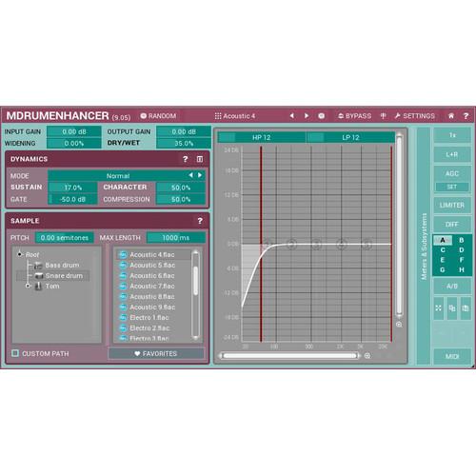Click the INPUT GAIN value field
Image resolution: width=476 pixels, height=476 pixels.
74,131
